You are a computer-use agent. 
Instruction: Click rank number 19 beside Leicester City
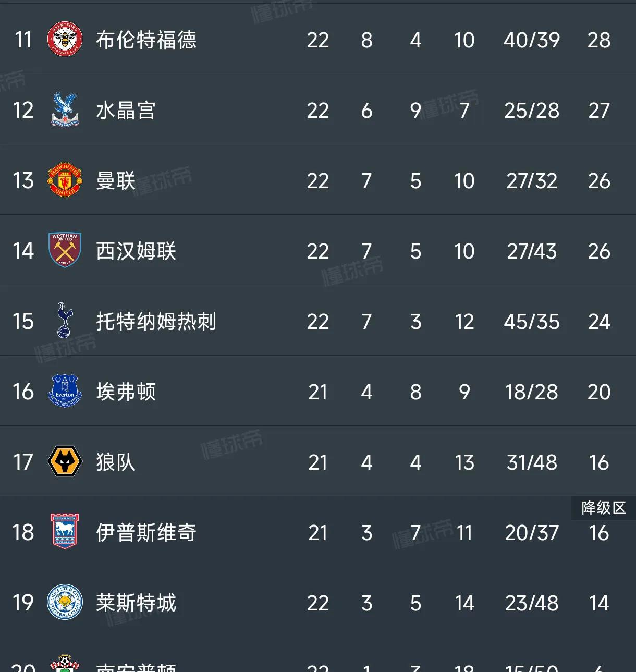(x=23, y=603)
